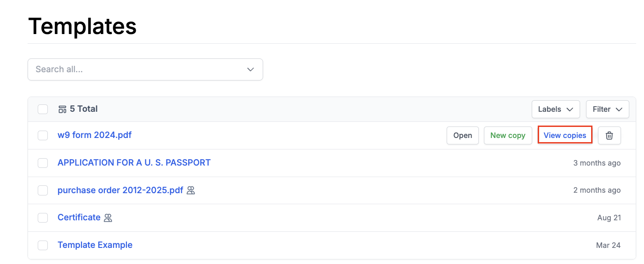Create a New copy of w9 form
The width and height of the screenshot is (644, 264).
[x=508, y=136]
